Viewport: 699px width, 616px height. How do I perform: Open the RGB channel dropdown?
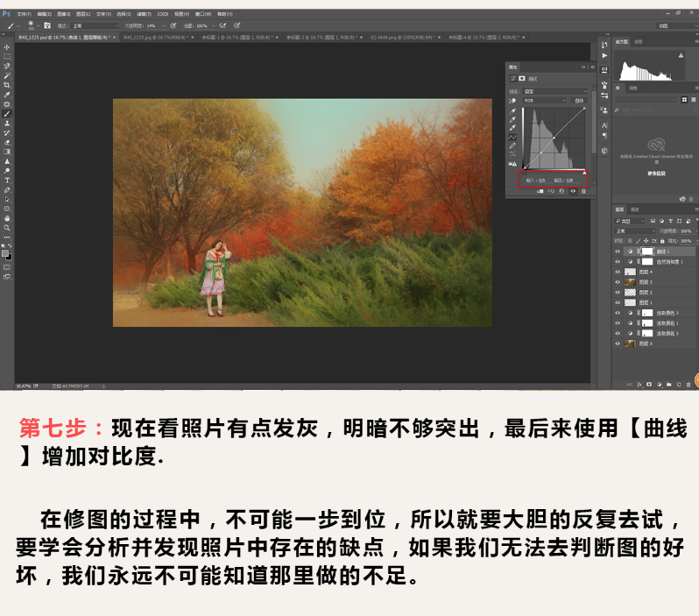tap(544, 101)
